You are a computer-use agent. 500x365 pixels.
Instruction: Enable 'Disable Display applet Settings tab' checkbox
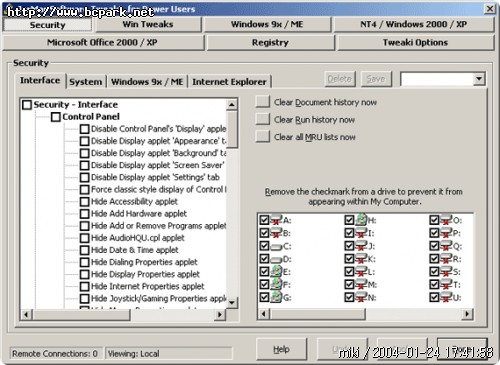click(85, 177)
